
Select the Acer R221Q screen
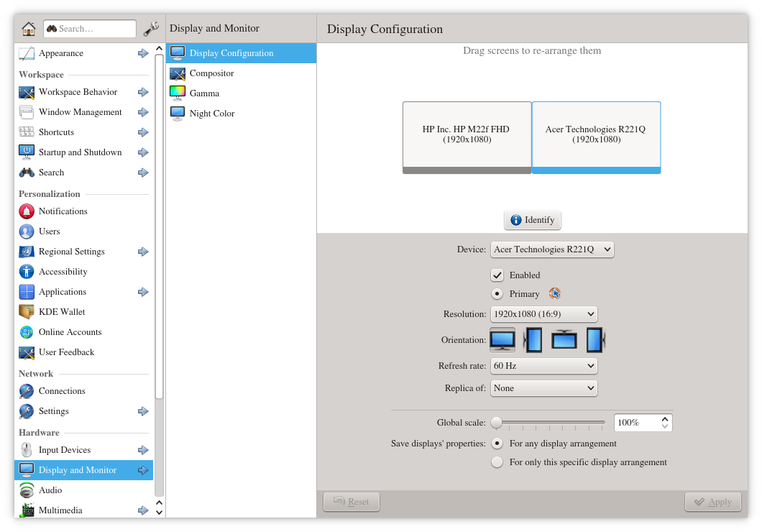[596, 137]
